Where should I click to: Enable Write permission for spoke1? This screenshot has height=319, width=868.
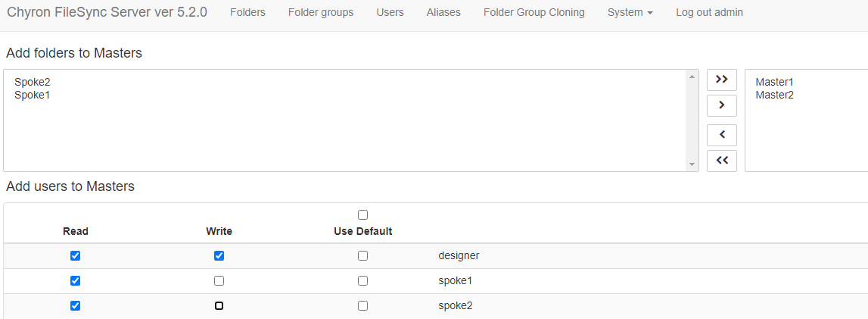click(219, 281)
